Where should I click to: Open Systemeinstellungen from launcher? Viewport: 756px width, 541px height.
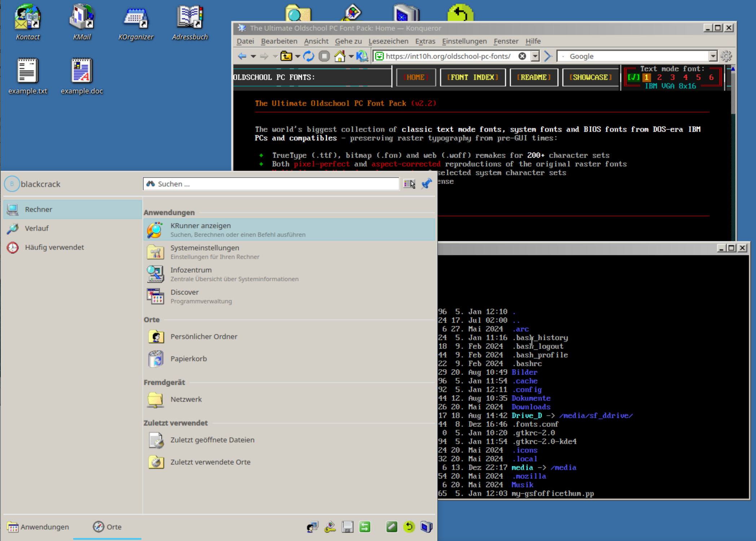(x=289, y=252)
